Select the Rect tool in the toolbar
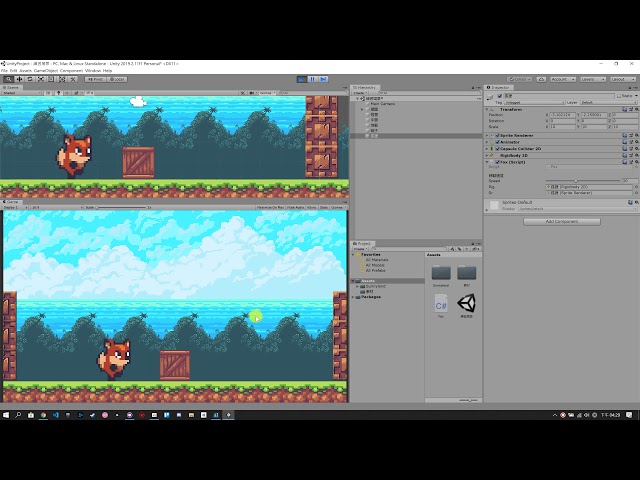The image size is (640, 480). pos(51,79)
